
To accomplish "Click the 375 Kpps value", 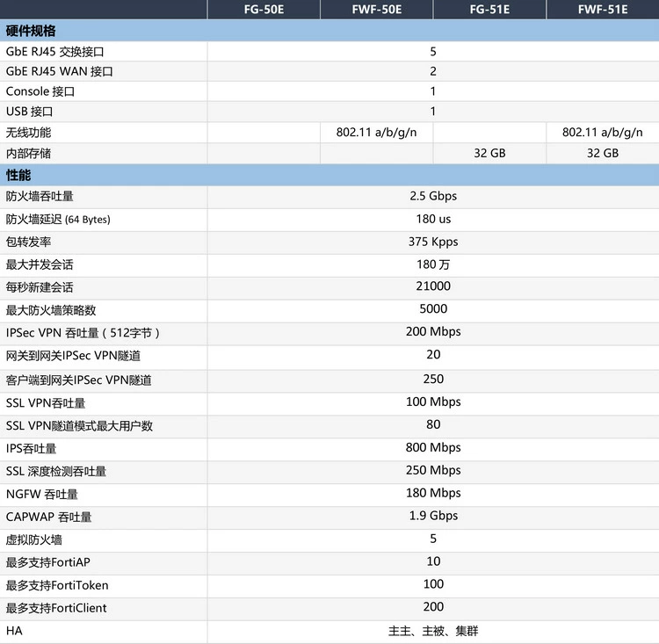I will 433,242.
